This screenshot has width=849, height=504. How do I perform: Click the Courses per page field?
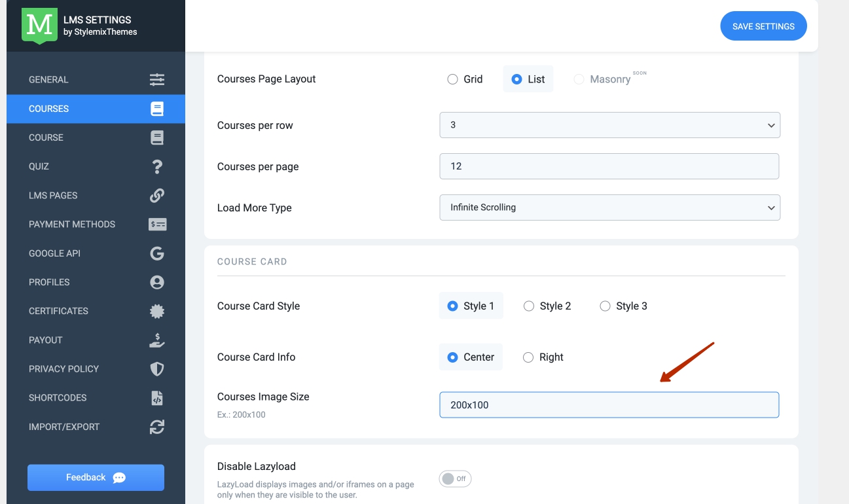point(609,166)
